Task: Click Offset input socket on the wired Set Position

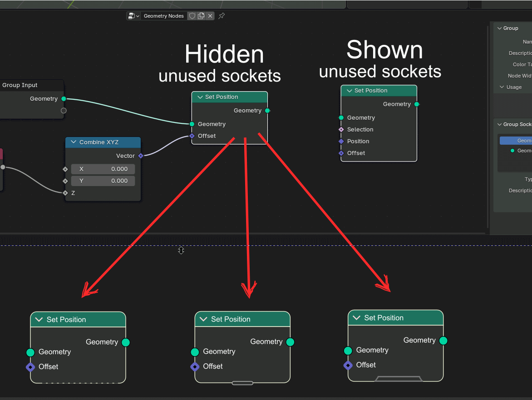Action: 192,136
